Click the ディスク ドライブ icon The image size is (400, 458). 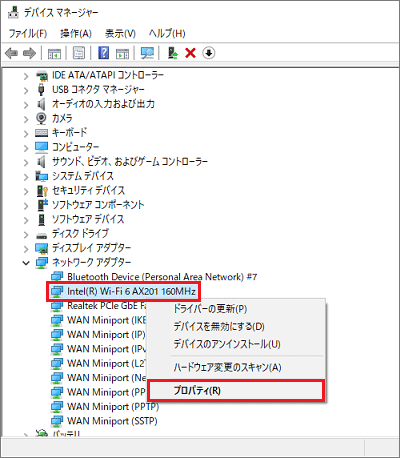41,235
